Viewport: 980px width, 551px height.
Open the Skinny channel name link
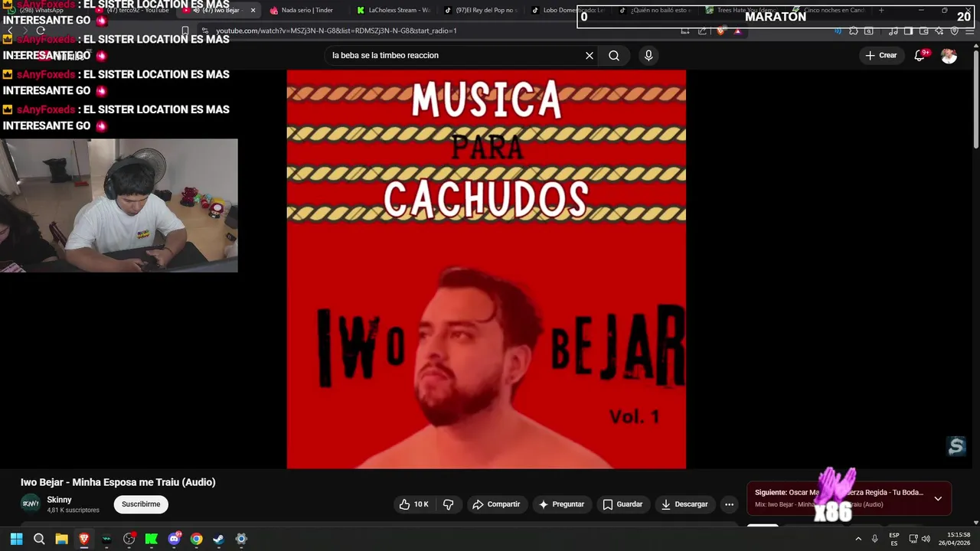coord(59,500)
